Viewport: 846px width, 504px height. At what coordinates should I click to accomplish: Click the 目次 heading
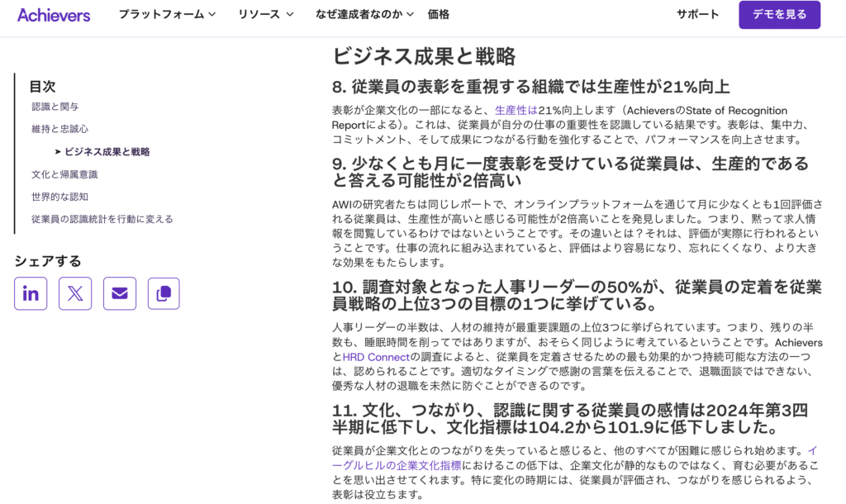tap(42, 86)
